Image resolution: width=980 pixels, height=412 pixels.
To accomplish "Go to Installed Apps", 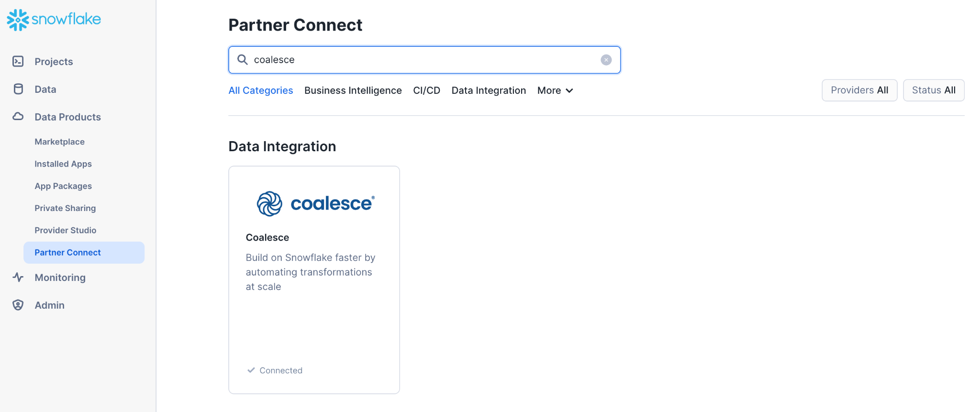I will pos(63,164).
